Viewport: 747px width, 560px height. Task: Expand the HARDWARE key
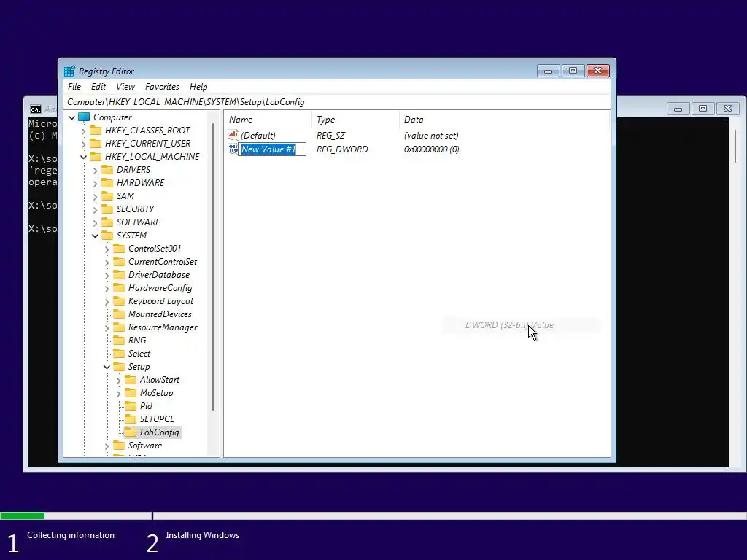point(96,183)
